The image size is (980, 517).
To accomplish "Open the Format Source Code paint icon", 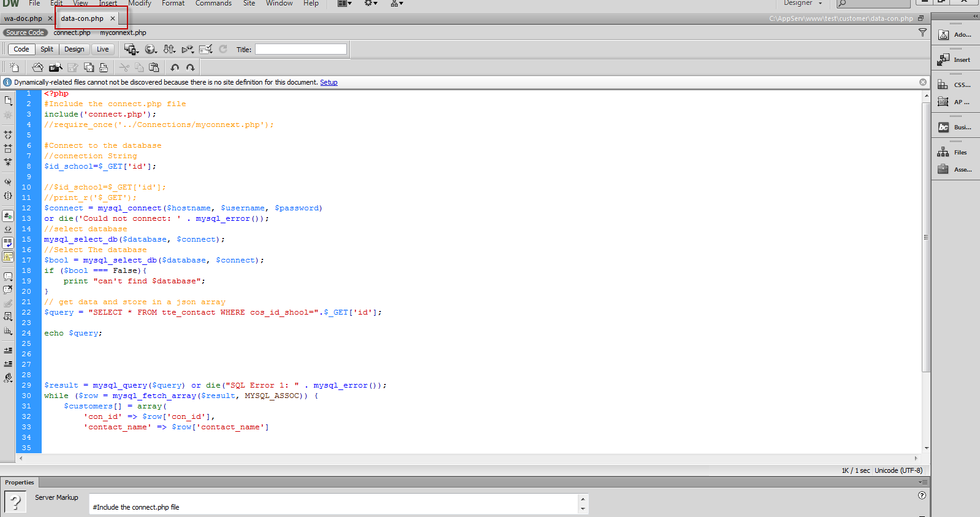I will (8, 378).
